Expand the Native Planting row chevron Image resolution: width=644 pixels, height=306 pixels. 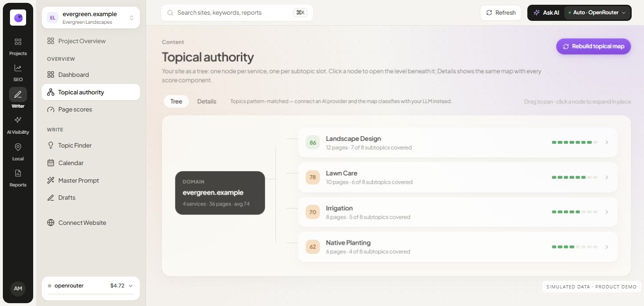click(607, 247)
